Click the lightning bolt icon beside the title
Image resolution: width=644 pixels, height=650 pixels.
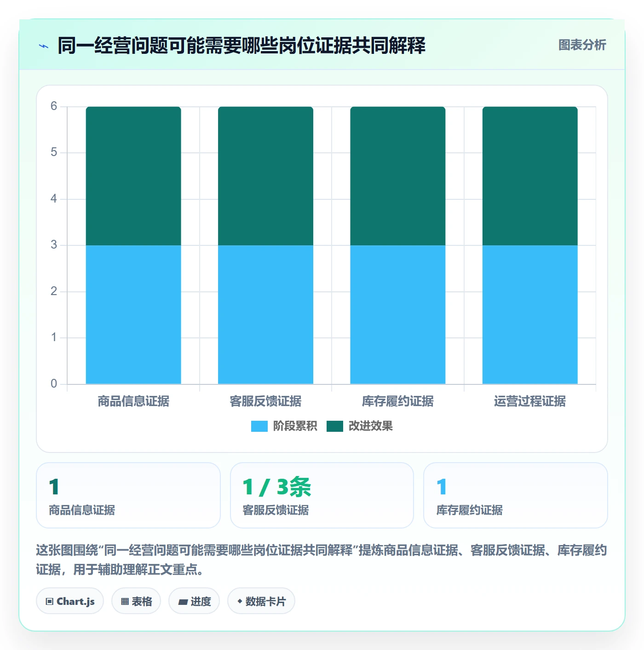pos(44,46)
